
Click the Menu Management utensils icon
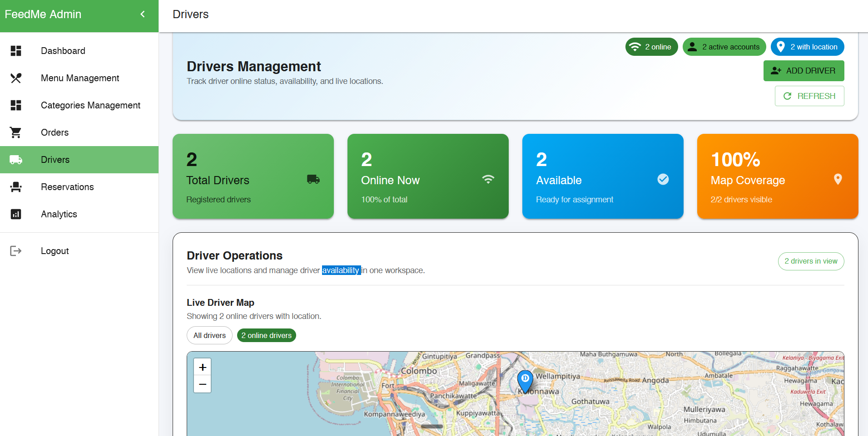pos(16,78)
